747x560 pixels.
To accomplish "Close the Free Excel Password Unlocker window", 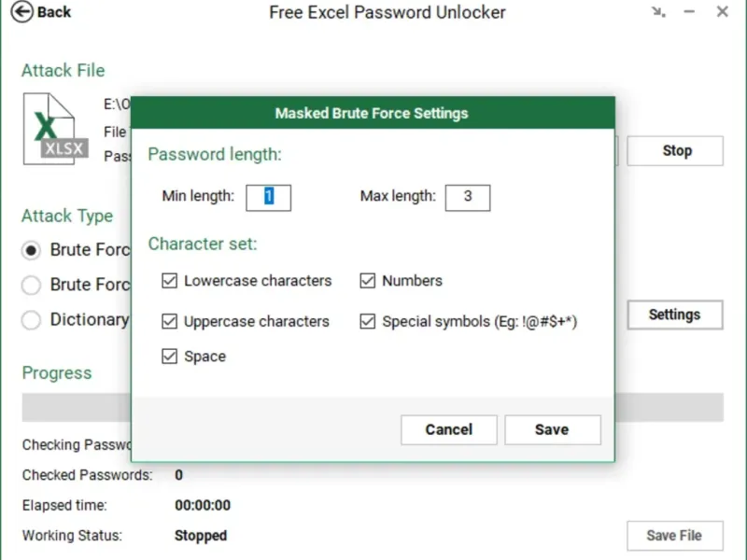I will tap(722, 11).
